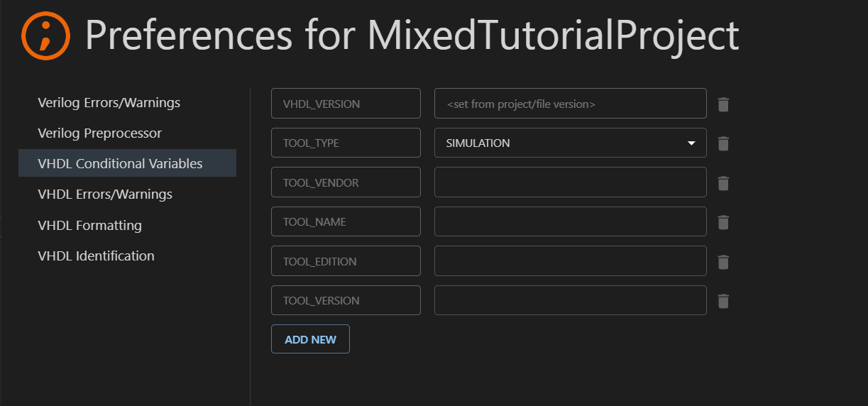Click the VHDL_VERSION value field
This screenshot has height=406, width=868.
click(570, 104)
